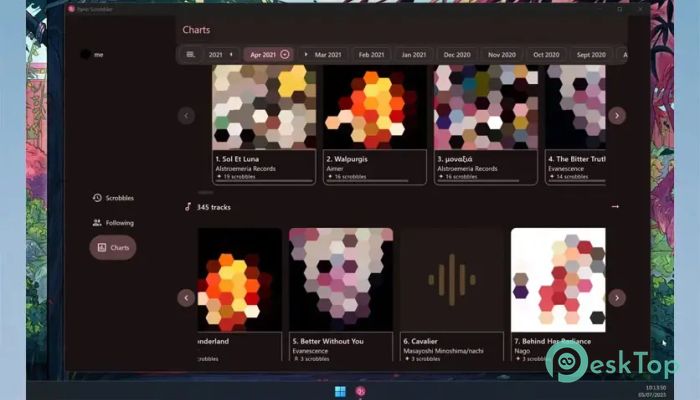
Task: Go to next albums in top carousel
Action: click(617, 116)
